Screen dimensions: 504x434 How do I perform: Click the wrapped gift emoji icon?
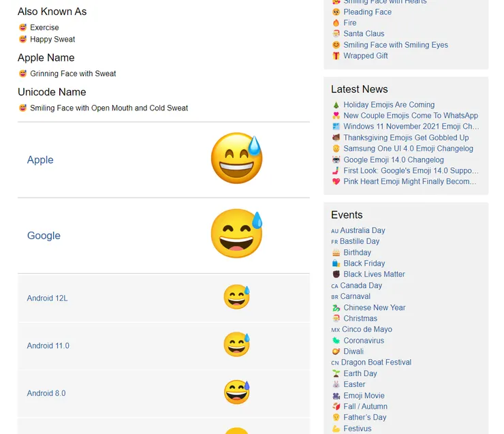pos(336,56)
